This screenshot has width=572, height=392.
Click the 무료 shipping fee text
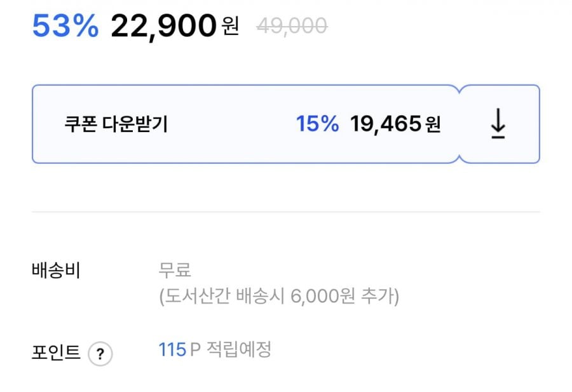pos(175,271)
